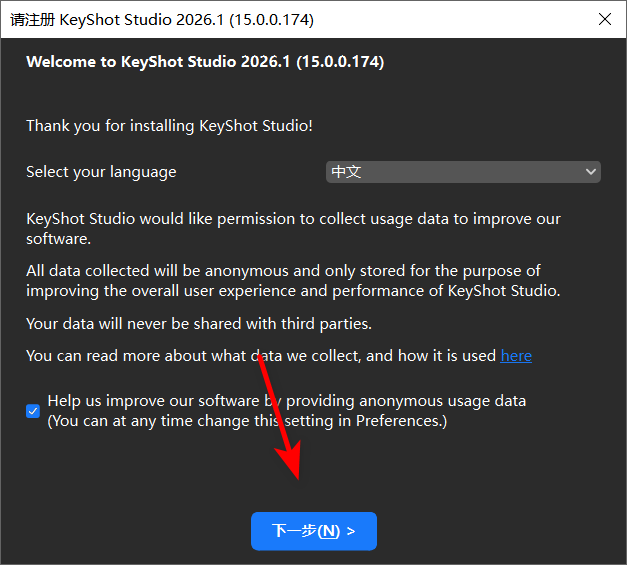
Task: Click the bold Welcome to KeyShot Studio heading
Action: pos(205,62)
